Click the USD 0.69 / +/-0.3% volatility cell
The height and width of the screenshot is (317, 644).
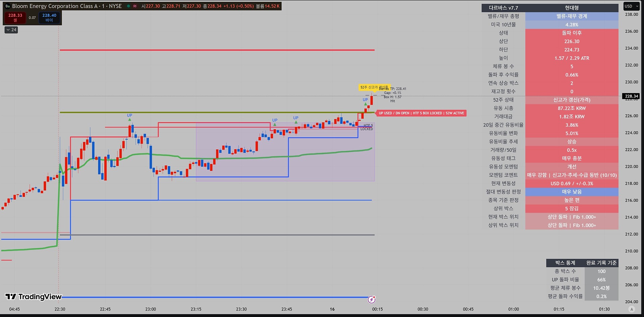[572, 183]
